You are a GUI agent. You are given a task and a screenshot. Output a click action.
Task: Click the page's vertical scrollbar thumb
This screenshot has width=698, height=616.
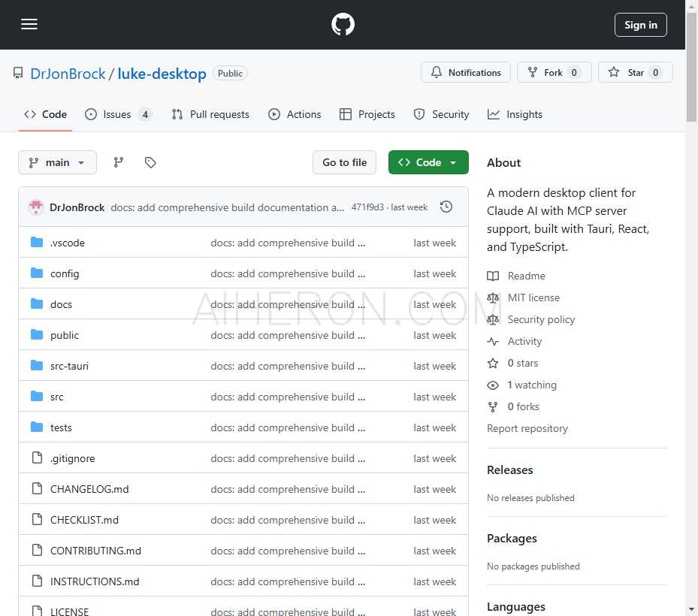(691, 68)
